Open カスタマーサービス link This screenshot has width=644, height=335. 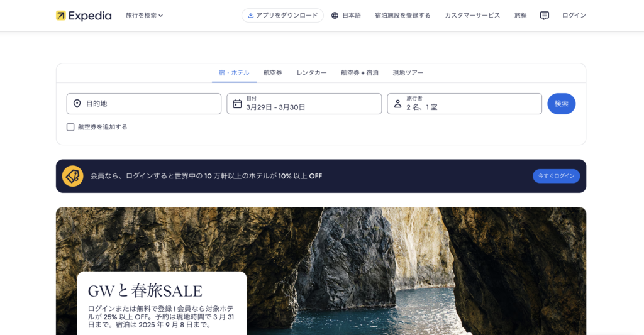pyautogui.click(x=472, y=16)
